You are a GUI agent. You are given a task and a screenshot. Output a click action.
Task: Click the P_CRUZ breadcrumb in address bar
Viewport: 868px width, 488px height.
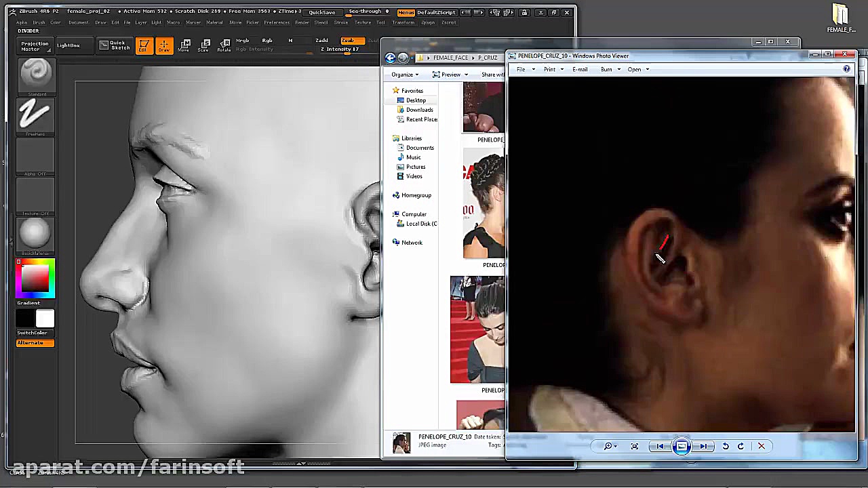click(x=488, y=58)
